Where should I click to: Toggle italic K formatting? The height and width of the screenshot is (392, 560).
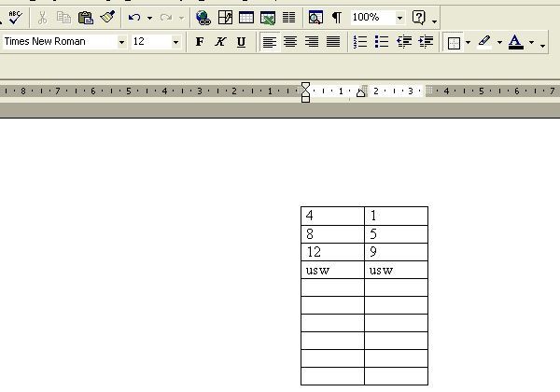click(220, 42)
